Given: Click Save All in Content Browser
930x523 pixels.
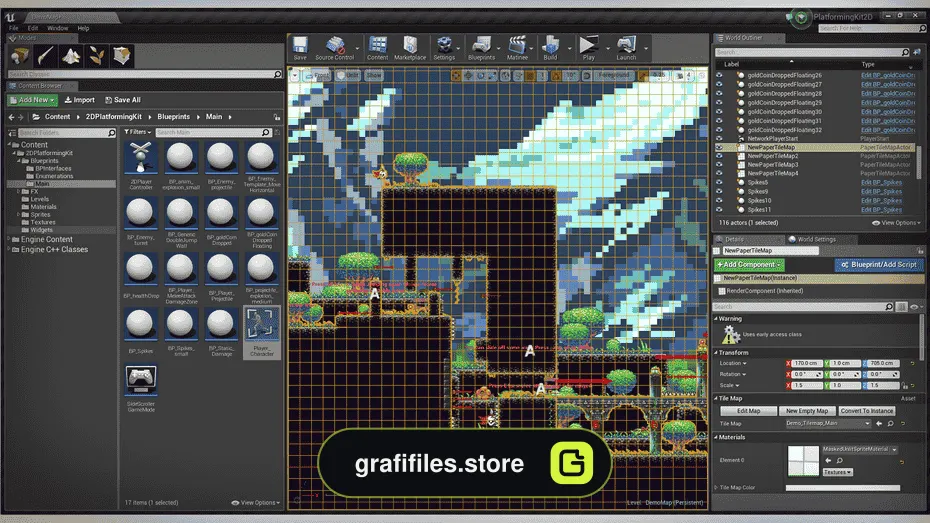Looking at the screenshot, I should click(x=122, y=100).
